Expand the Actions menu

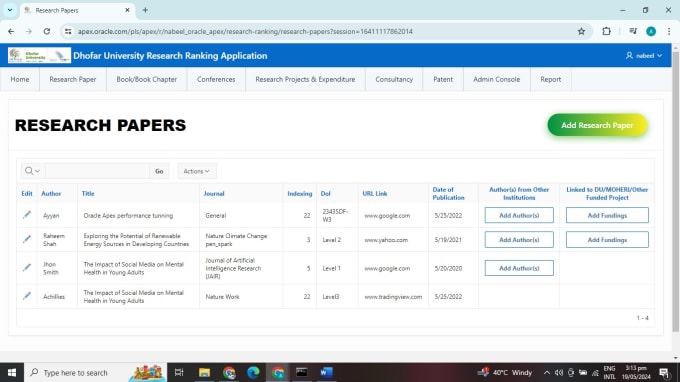196,171
